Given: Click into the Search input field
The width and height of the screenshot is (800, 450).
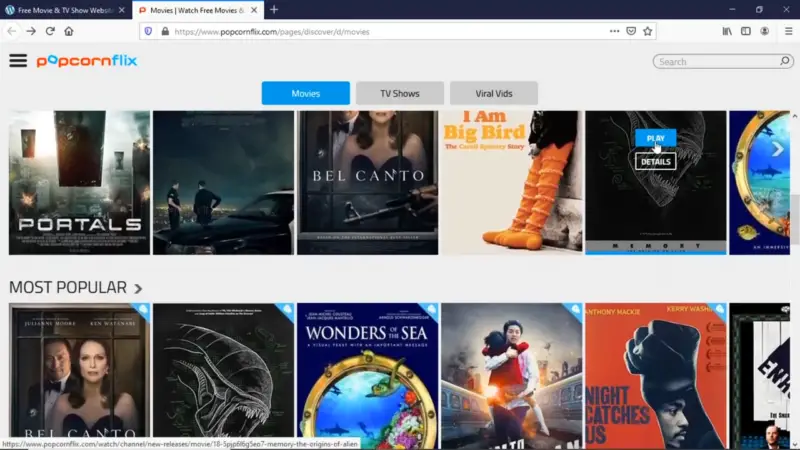Looking at the screenshot, I should 715,62.
